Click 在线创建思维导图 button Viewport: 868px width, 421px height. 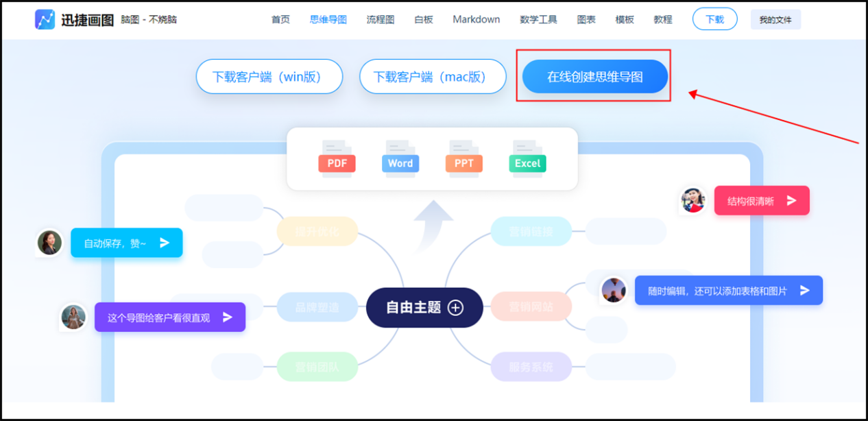(x=594, y=77)
